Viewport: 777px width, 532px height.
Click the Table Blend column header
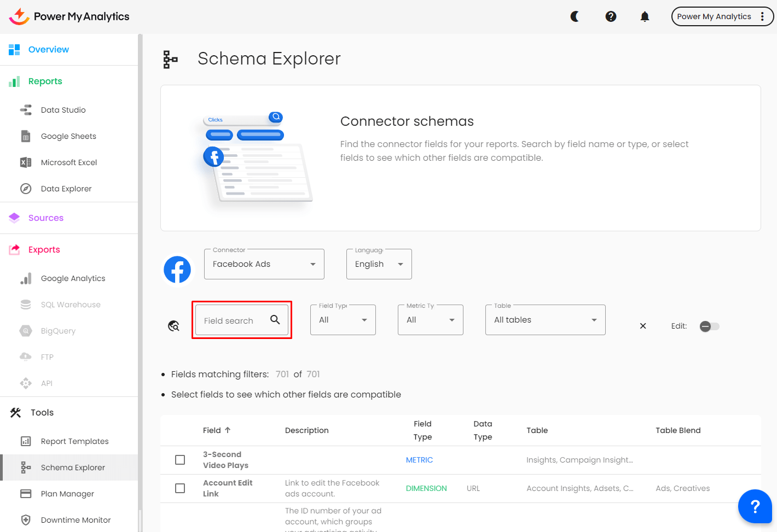[678, 430]
